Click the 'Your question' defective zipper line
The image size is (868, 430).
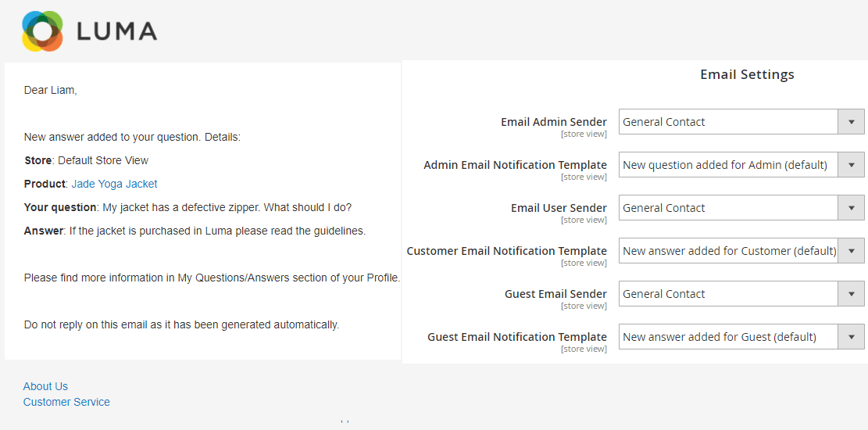pos(188,207)
